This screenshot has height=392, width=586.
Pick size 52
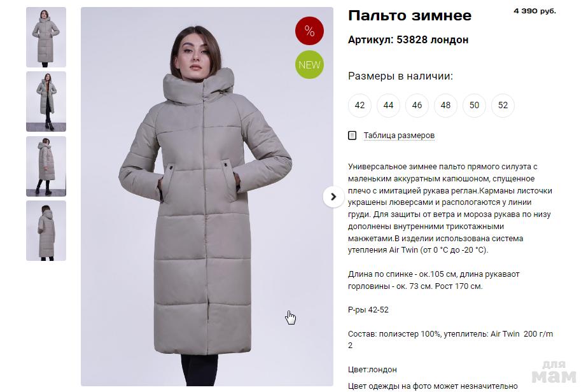tap(503, 106)
